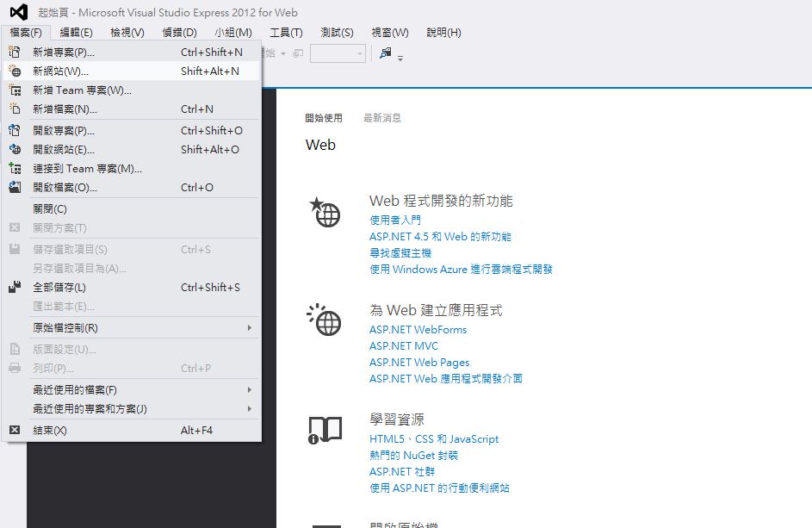Open the 檢視(V) menu
812x528 pixels.
[127, 32]
